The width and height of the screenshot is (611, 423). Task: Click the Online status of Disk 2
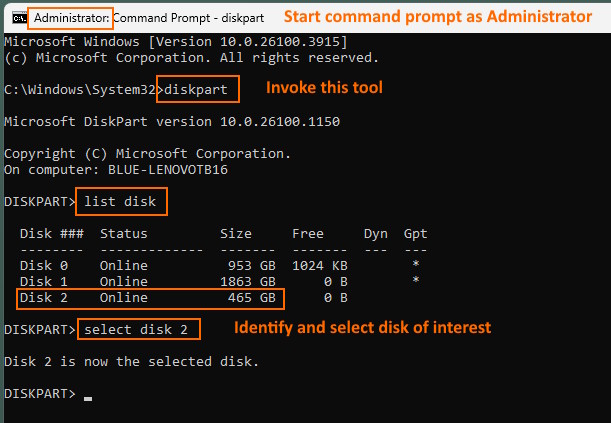coord(124,298)
